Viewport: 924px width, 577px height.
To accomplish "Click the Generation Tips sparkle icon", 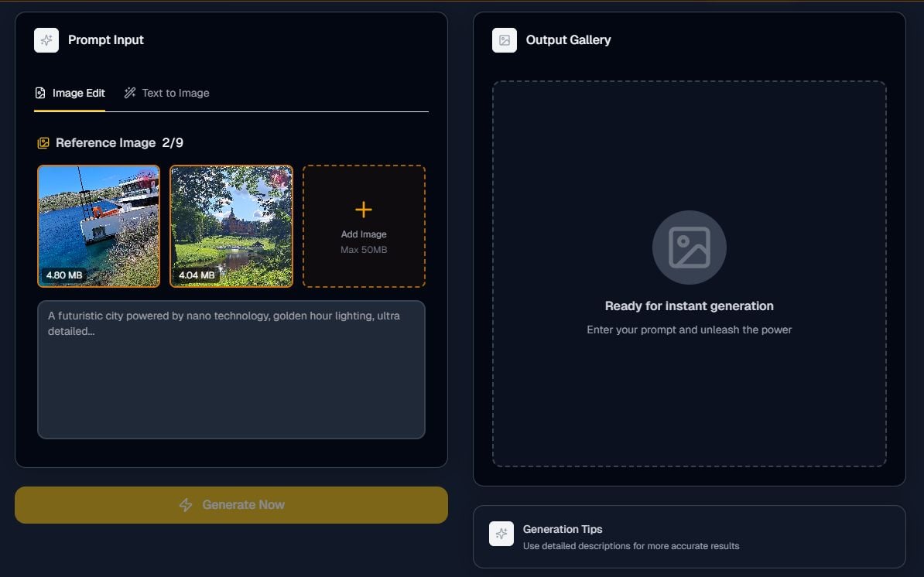I will click(501, 534).
